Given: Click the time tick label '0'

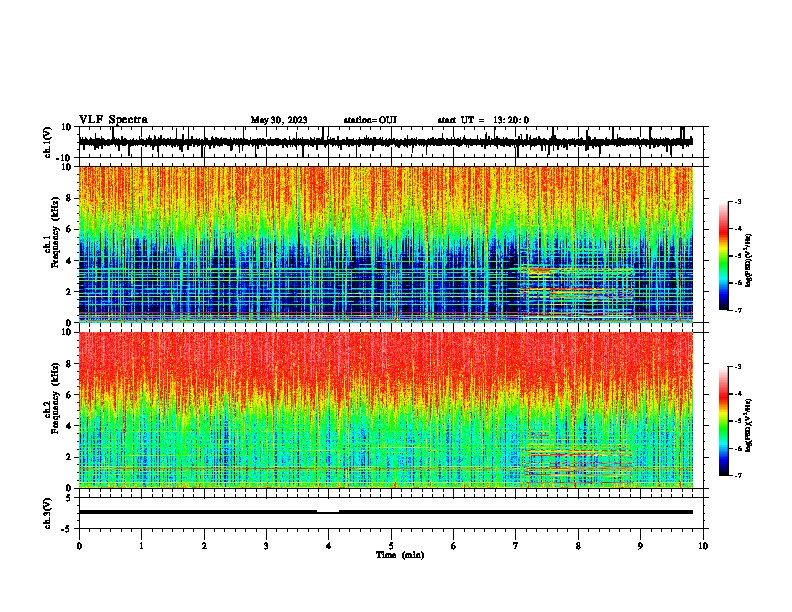Looking at the screenshot, I should point(79,546).
